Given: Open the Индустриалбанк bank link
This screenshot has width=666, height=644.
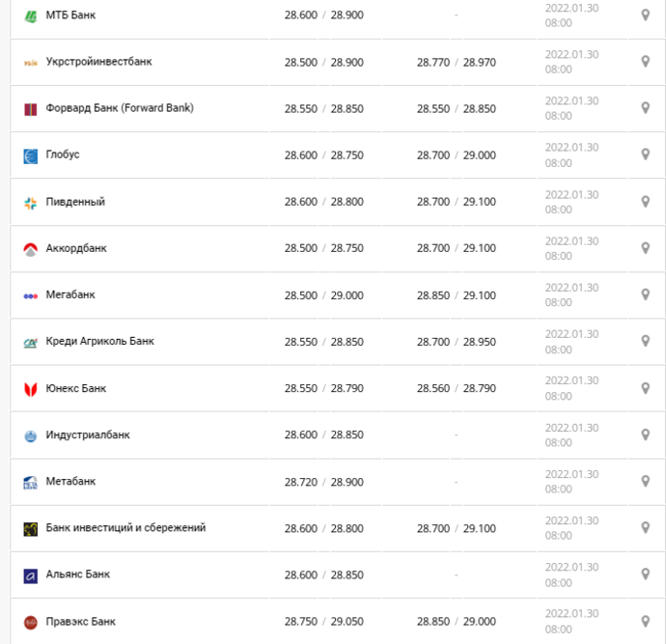Looking at the screenshot, I should coord(88,435).
